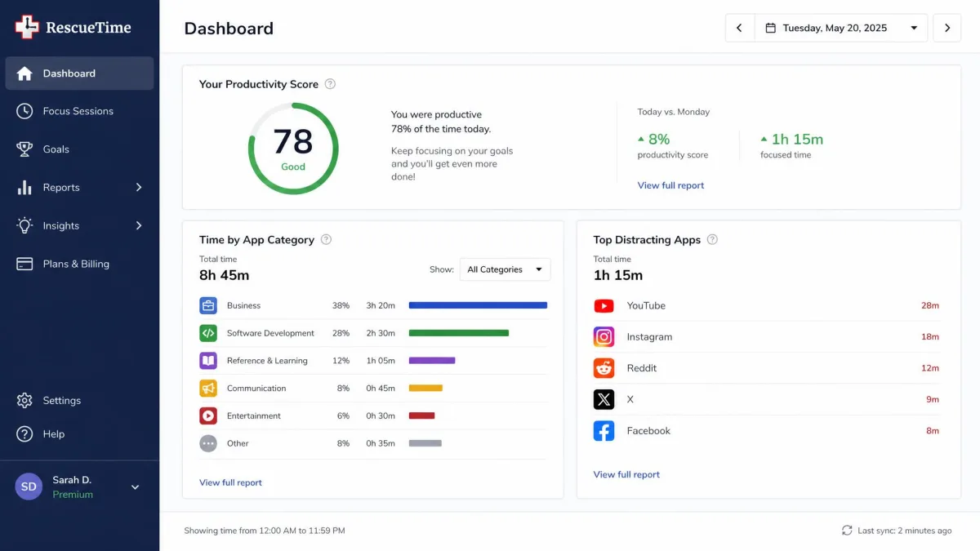Click the X app icon
The width and height of the screenshot is (980, 551).
coord(604,399)
